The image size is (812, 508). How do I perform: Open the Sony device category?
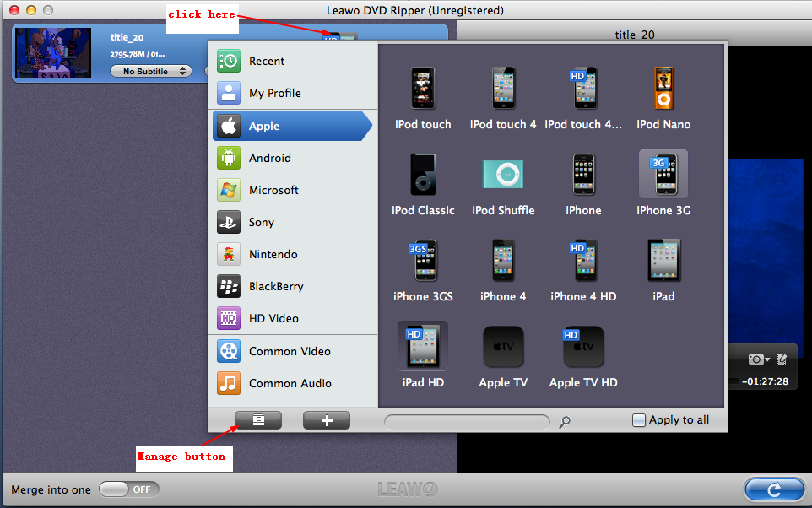[293, 222]
